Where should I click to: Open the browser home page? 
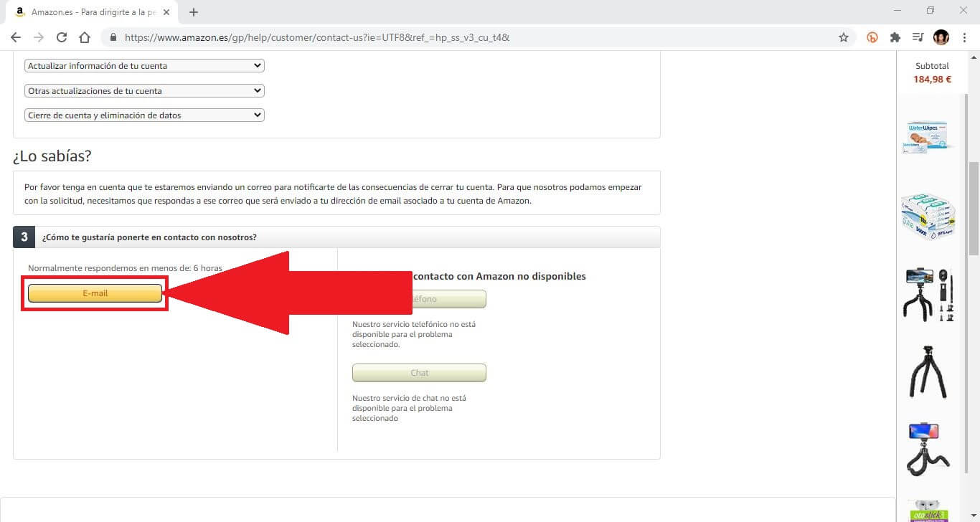pyautogui.click(x=85, y=37)
